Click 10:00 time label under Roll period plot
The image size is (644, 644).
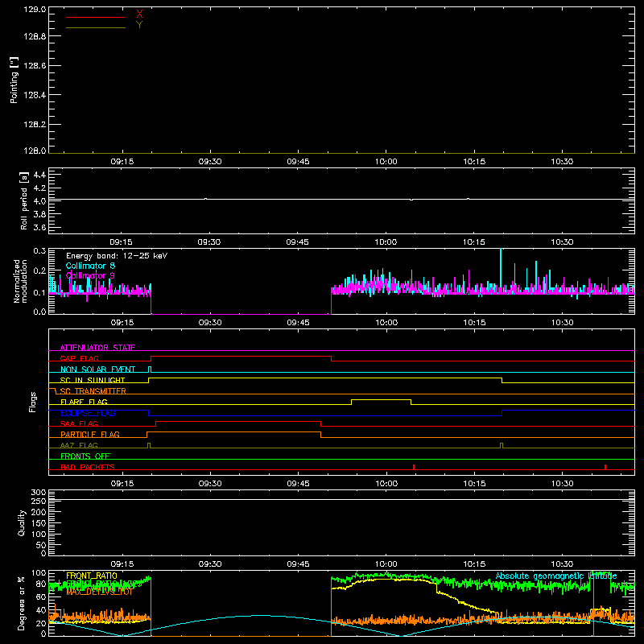pos(386,242)
